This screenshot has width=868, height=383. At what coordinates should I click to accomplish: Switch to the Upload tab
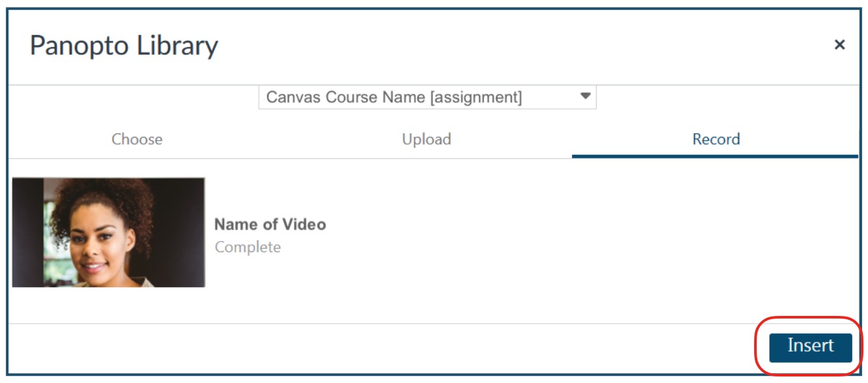tap(426, 139)
